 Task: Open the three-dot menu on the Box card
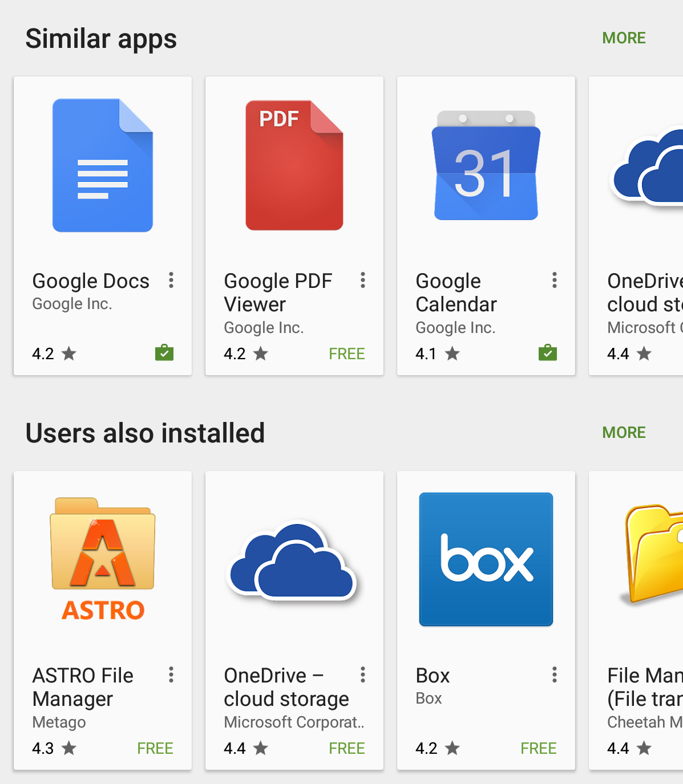(x=555, y=675)
